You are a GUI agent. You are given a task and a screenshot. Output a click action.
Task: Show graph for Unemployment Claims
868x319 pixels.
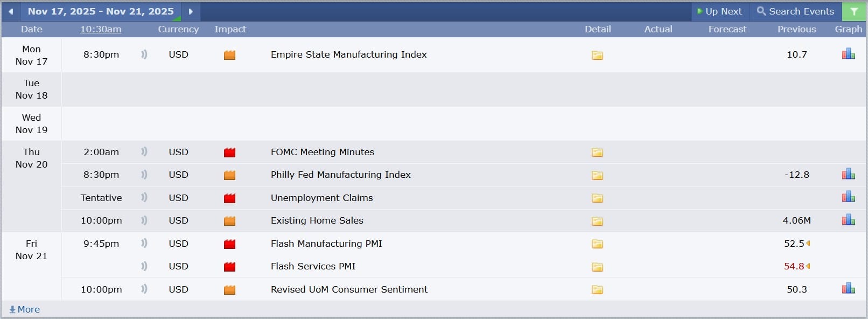click(848, 197)
